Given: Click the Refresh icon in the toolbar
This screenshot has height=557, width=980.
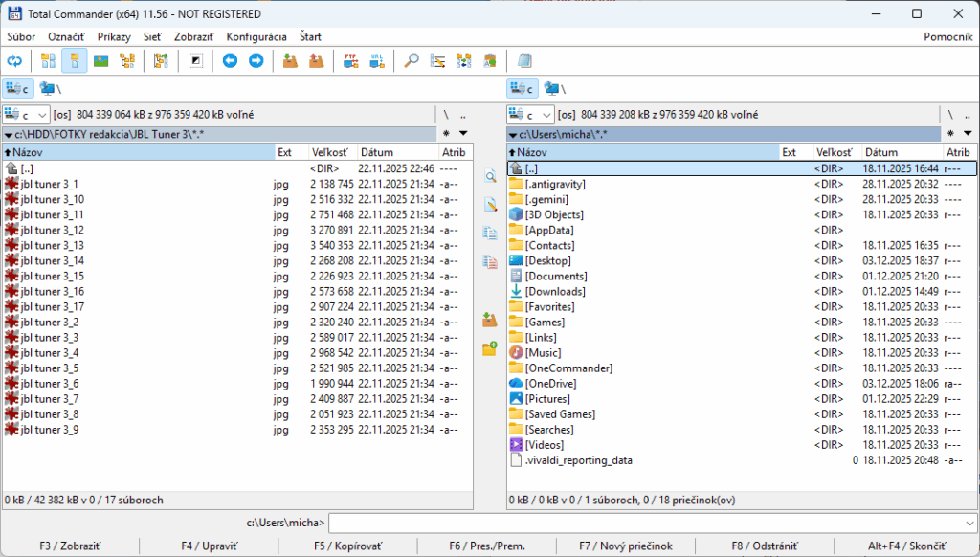Looking at the screenshot, I should click(x=14, y=61).
